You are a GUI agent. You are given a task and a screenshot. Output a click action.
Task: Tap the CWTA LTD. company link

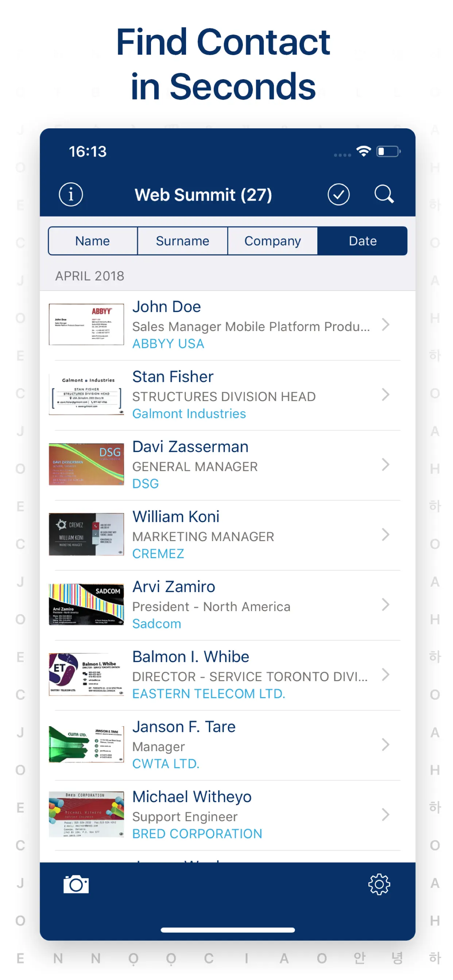[x=166, y=763]
